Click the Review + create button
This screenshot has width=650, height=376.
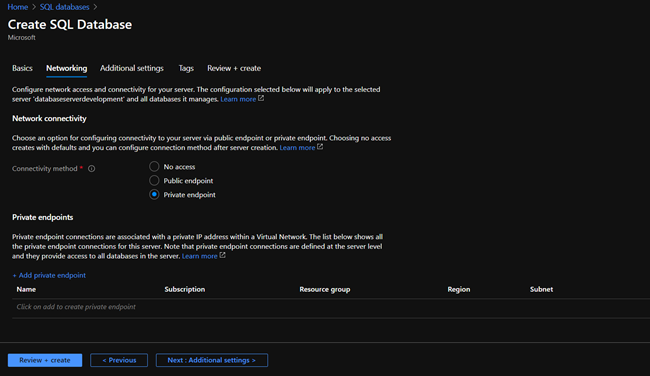pos(45,360)
